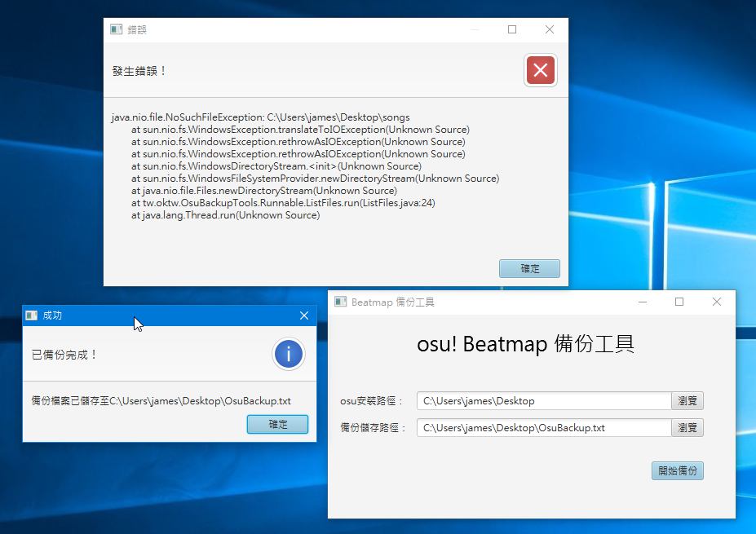756x534 pixels.
Task: Minimize the Beatmap 備份工具 window
Action: 642,302
